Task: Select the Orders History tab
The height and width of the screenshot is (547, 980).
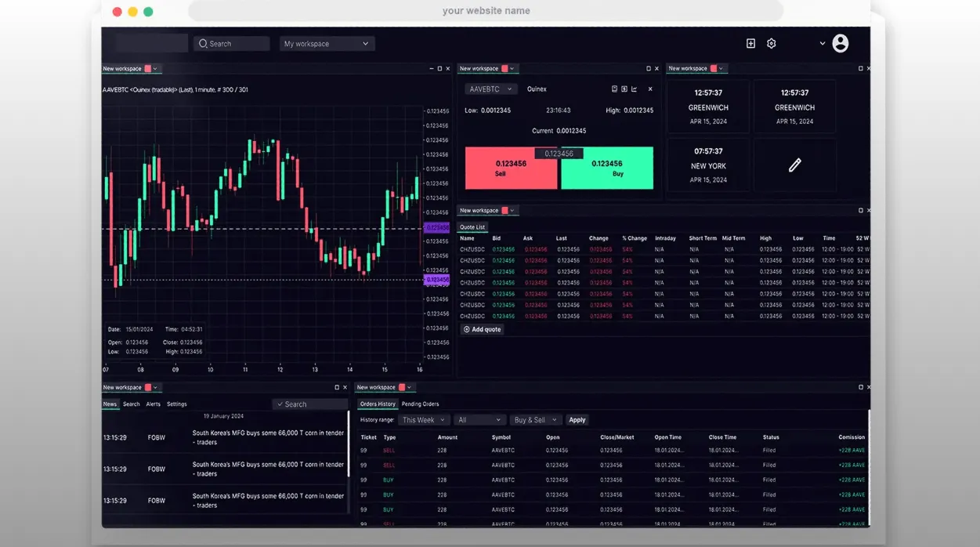Action: click(x=378, y=404)
